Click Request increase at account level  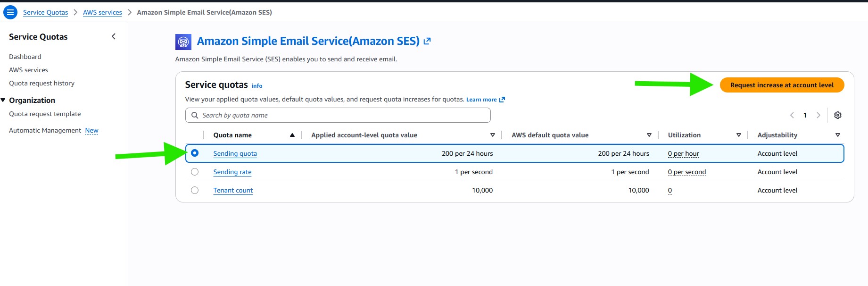tap(782, 85)
